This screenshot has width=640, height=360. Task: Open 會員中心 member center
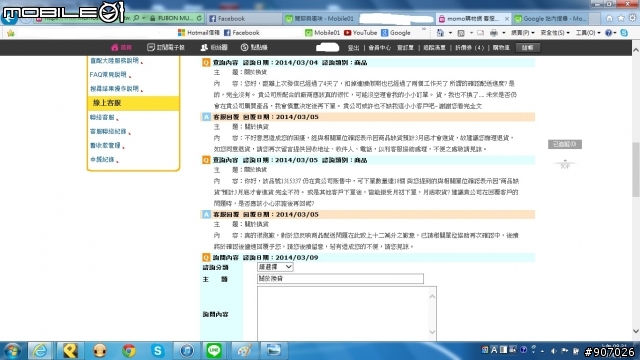pos(379,48)
